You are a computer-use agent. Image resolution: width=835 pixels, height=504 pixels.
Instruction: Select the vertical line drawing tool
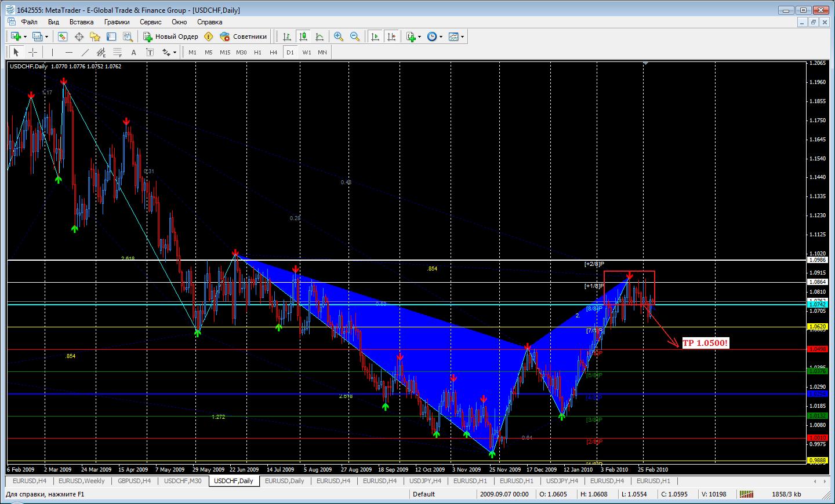[x=52, y=52]
